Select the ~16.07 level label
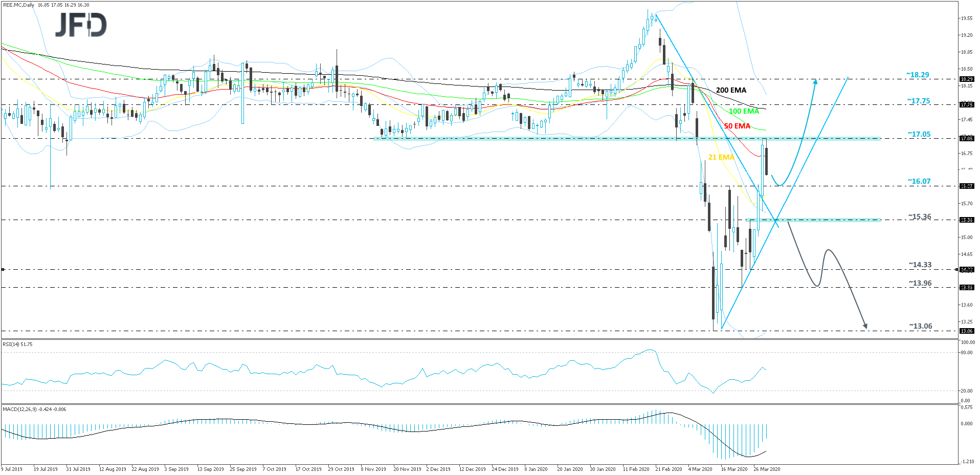980x475 pixels. 919,181
